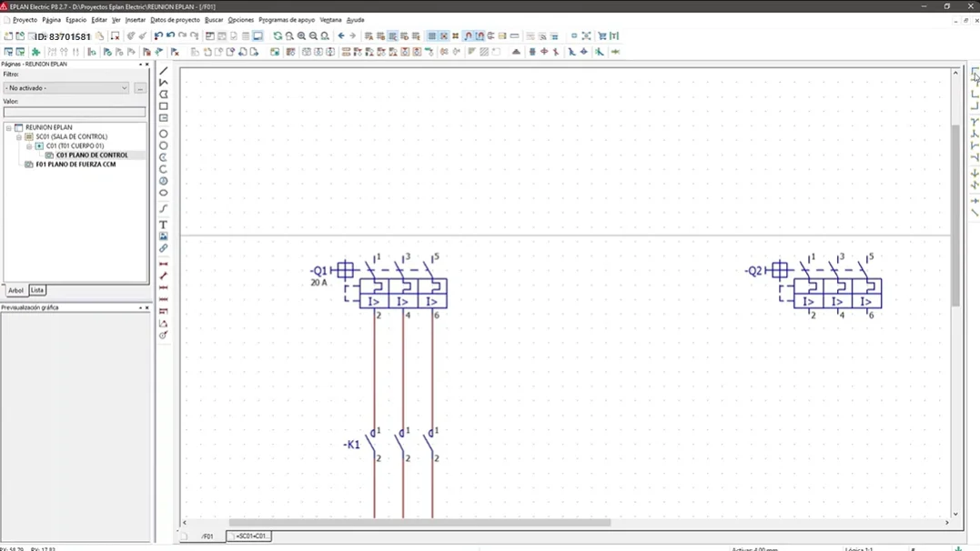Click the Zoom in magnifier icon
The image size is (980, 551).
pos(302,36)
